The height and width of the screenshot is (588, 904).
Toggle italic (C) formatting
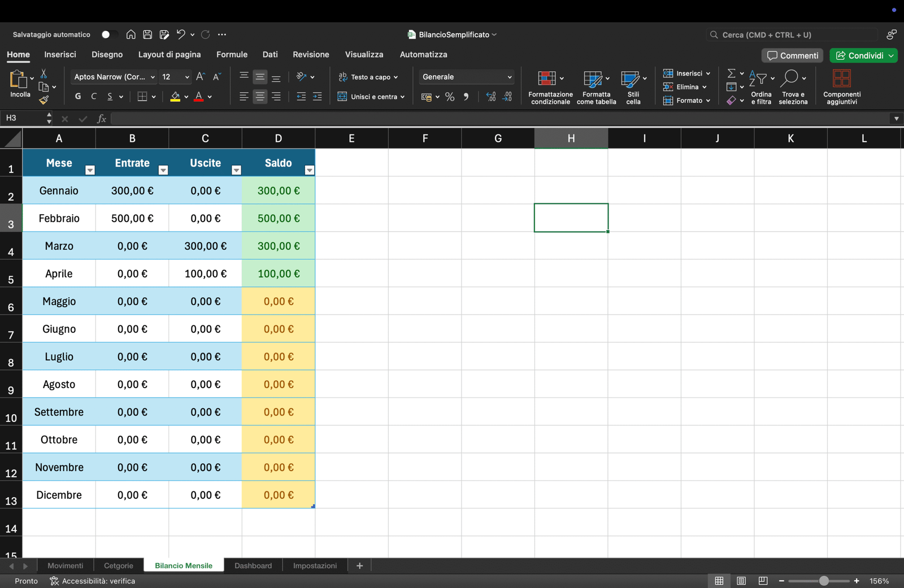coord(94,97)
